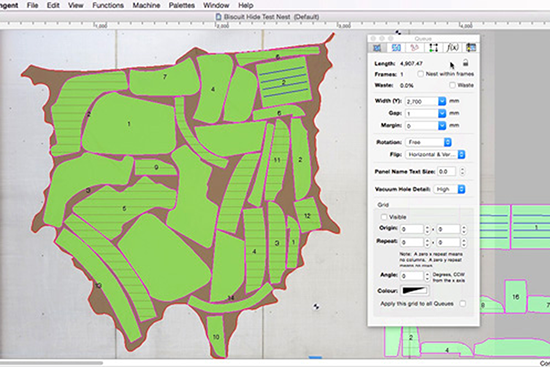
Task: Click the Grid Angle input field
Action: tap(412, 276)
